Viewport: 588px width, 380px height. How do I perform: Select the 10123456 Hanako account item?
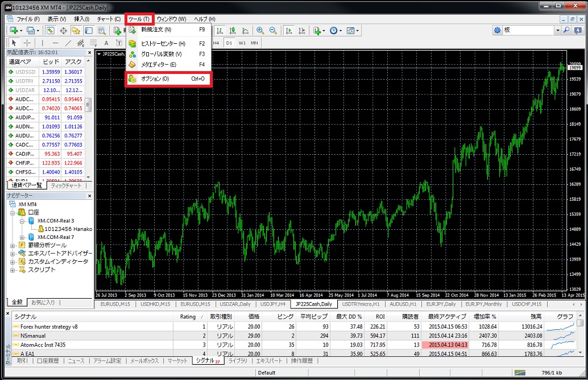click(x=65, y=229)
